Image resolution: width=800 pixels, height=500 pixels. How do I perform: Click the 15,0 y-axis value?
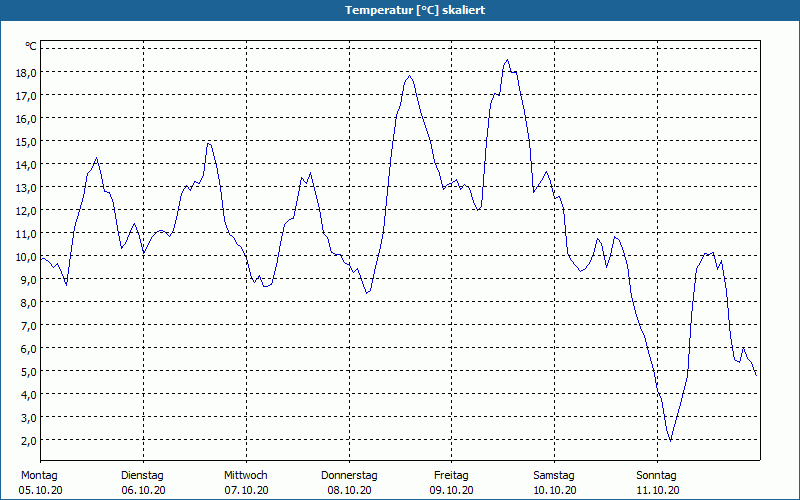click(27, 142)
